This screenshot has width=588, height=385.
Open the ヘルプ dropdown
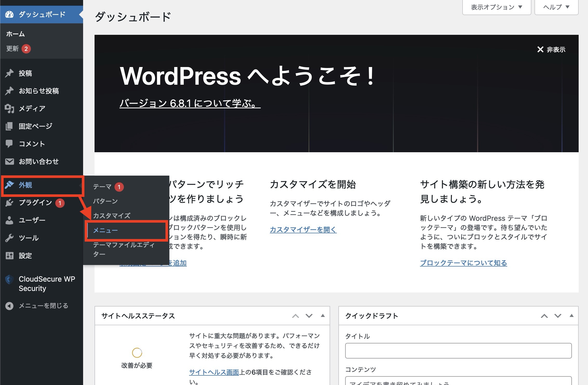(x=556, y=7)
